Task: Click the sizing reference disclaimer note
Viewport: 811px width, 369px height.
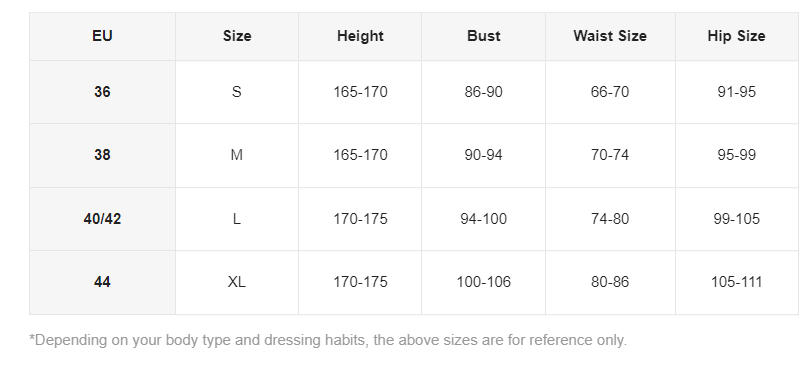Action: pos(328,341)
